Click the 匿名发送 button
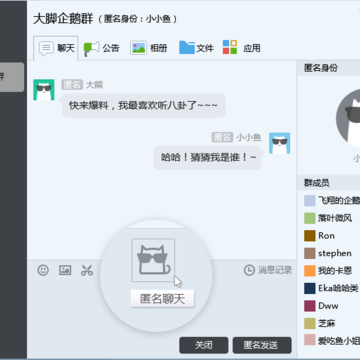The image size is (360, 360). point(262,345)
